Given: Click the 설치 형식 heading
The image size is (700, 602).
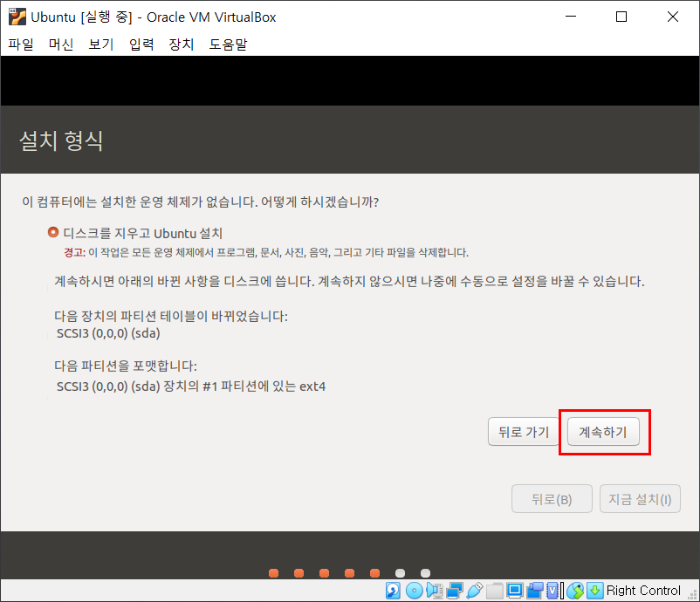Looking at the screenshot, I should tap(61, 140).
